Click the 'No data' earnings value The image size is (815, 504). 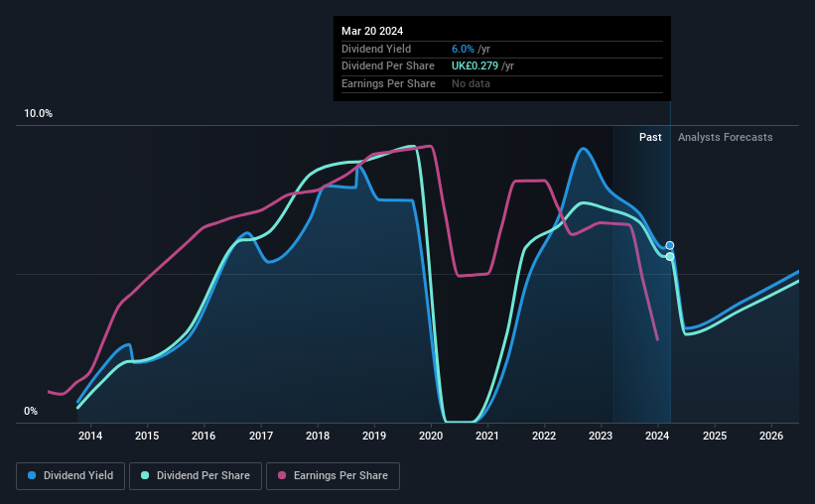coord(471,83)
